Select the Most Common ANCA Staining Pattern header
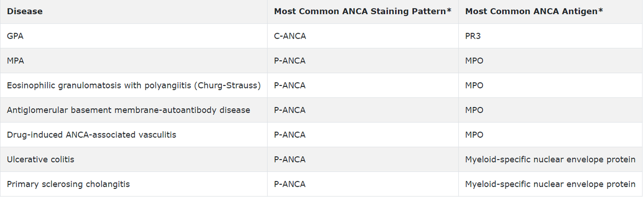The height and width of the screenshot is (203, 644). [x=363, y=11]
